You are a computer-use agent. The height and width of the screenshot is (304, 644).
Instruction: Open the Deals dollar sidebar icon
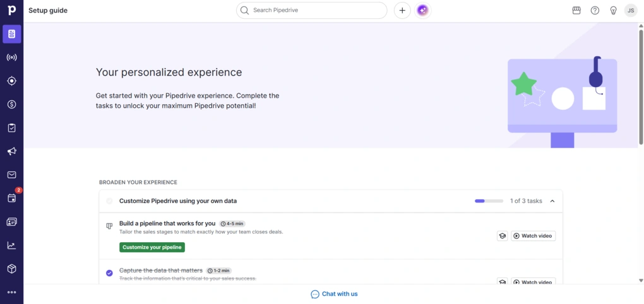point(12,105)
